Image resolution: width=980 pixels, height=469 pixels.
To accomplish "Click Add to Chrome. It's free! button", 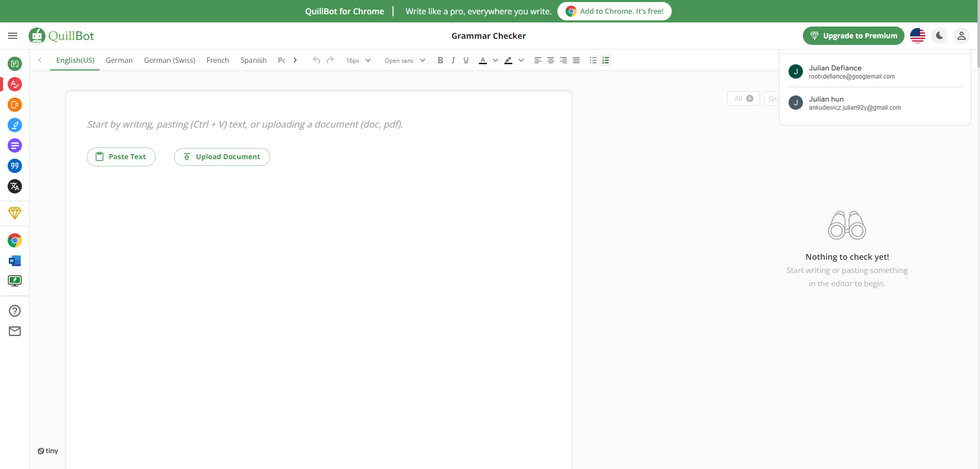I will click(615, 11).
